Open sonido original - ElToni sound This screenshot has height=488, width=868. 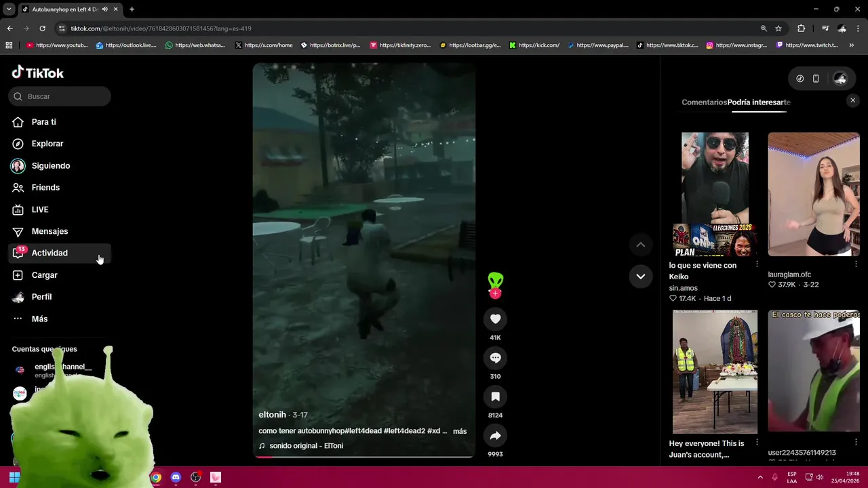tap(306, 446)
